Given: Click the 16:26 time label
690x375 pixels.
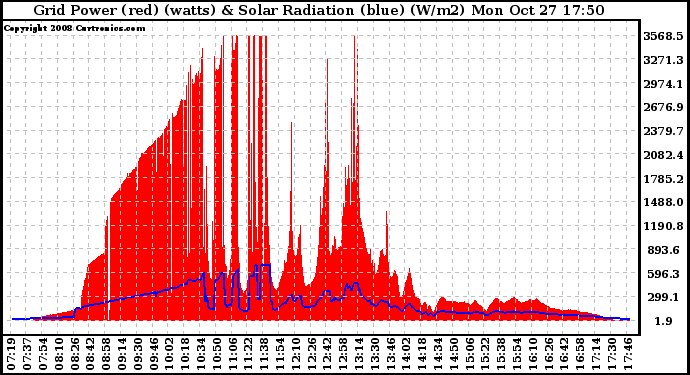Looking at the screenshot, I should tap(549, 354).
